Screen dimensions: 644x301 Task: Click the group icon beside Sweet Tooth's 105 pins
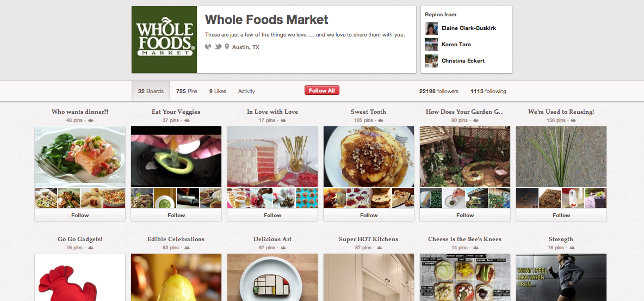coord(380,120)
